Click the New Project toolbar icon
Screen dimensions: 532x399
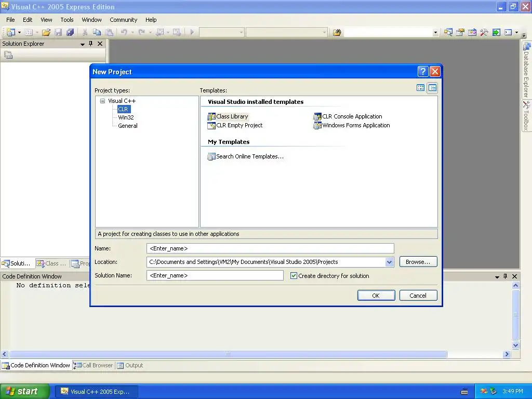click(10, 32)
